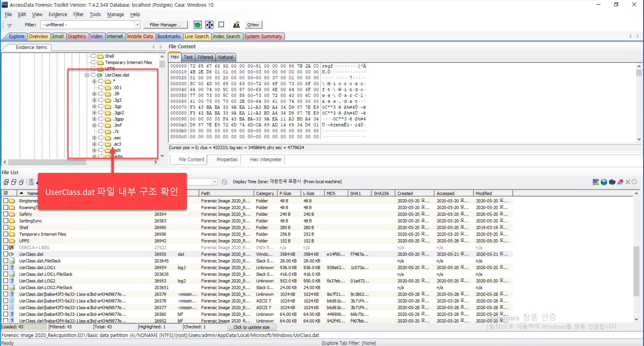Viewport: 644px width, 346px height.
Task: Open the Hex Interpreter tab
Action: click(x=266, y=159)
